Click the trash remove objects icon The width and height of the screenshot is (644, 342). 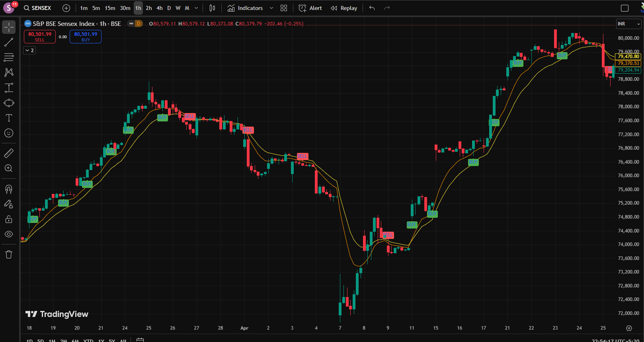pos(9,254)
